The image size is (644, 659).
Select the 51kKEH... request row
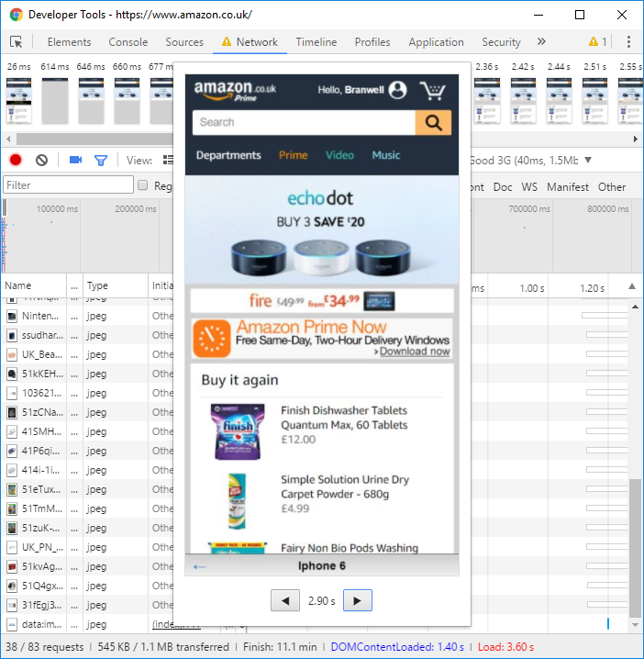point(87,374)
